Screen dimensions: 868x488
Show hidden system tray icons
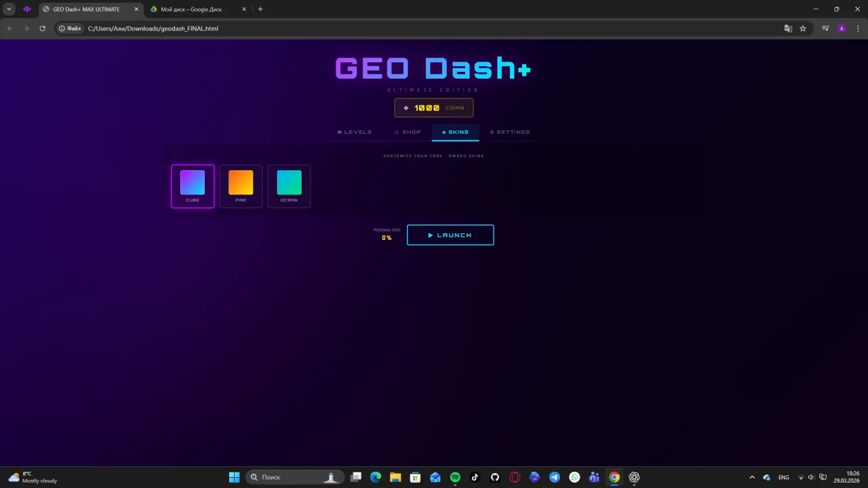[752, 477]
